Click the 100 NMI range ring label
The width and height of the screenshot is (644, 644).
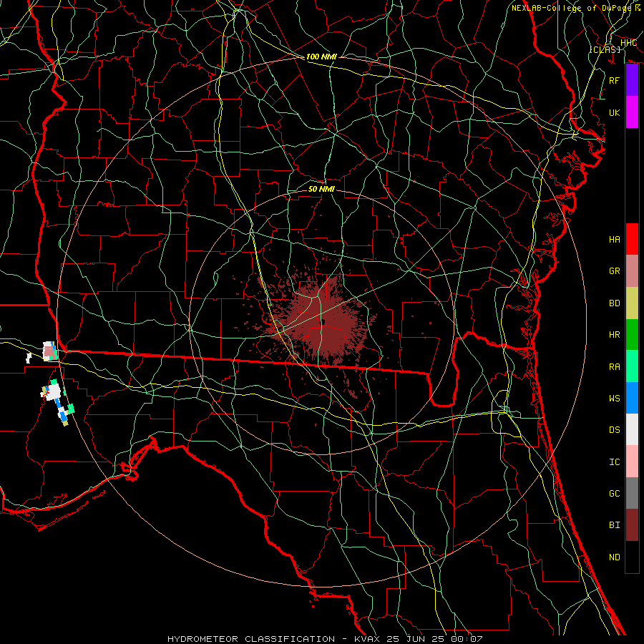click(x=321, y=57)
